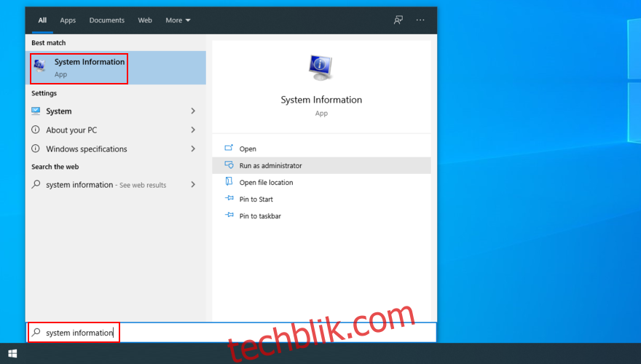The height and width of the screenshot is (364, 641).
Task: Switch to the Web tab
Action: click(145, 20)
